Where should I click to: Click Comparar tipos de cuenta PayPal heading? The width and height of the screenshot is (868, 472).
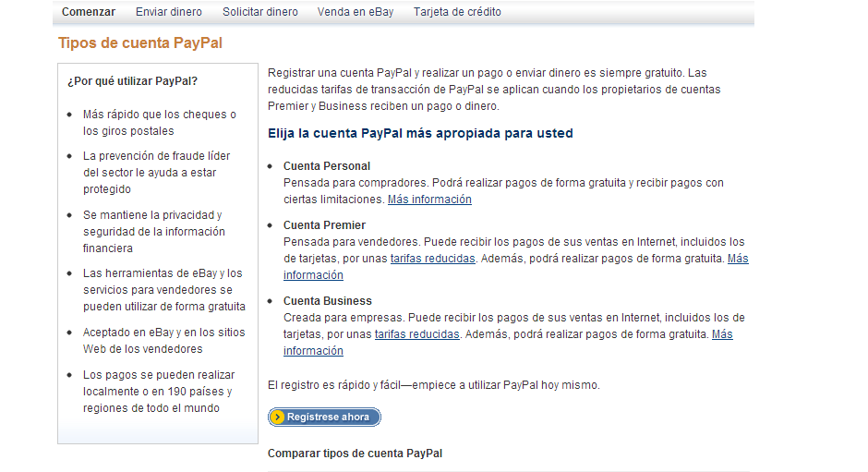point(355,454)
